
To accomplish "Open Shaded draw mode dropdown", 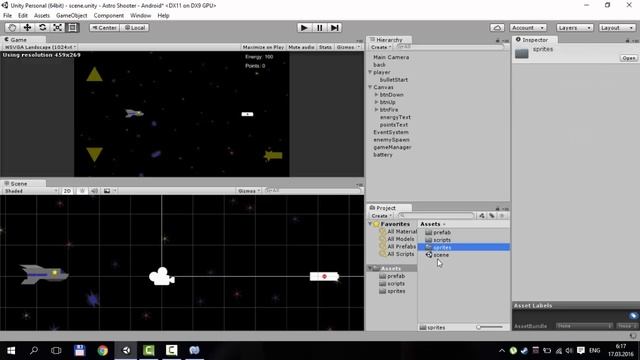I will tap(31, 191).
